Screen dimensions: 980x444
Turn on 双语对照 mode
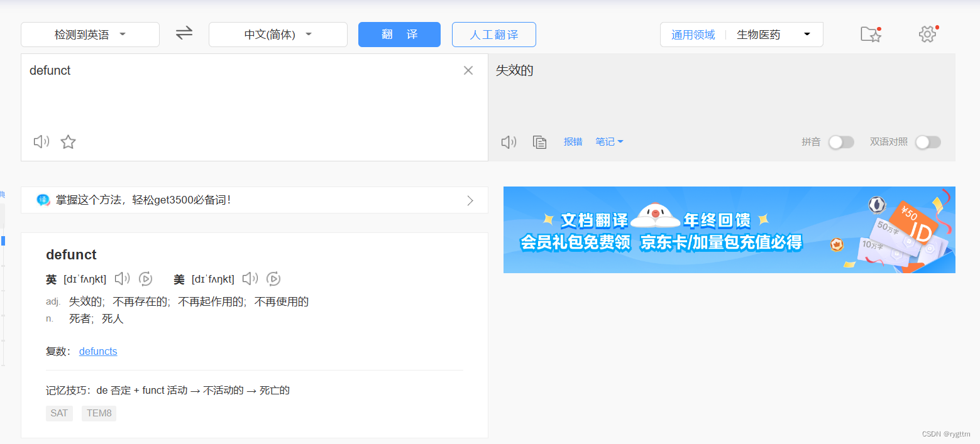[928, 142]
